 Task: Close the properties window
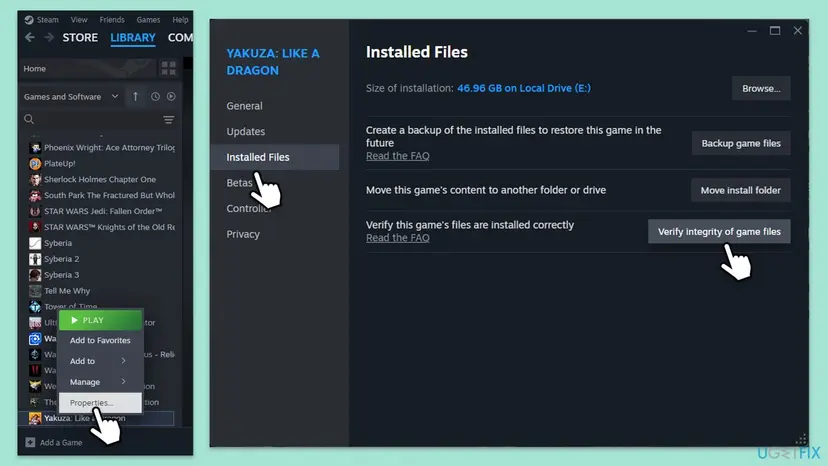797,31
